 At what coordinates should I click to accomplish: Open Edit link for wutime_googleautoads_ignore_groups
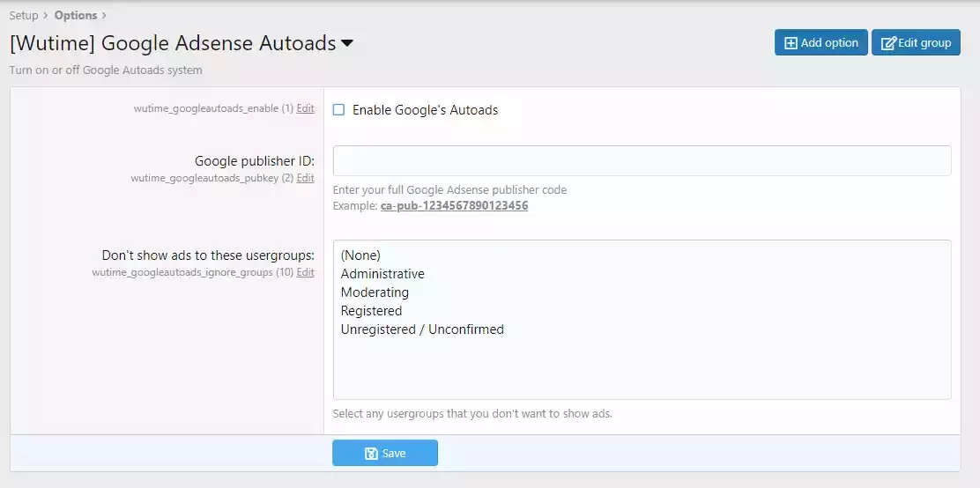click(x=305, y=272)
